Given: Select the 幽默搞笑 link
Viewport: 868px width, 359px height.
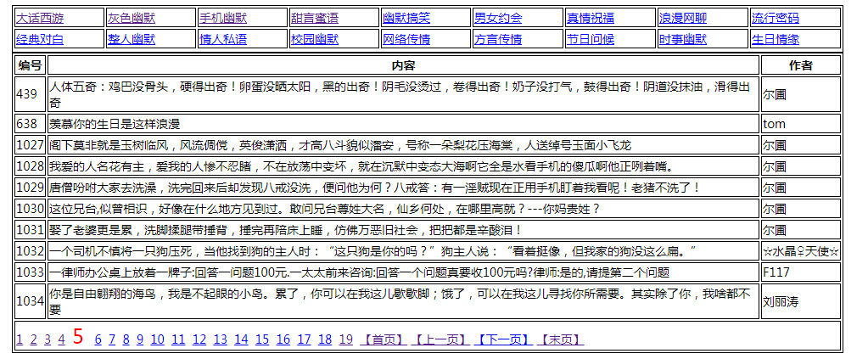Looking at the screenshot, I should [x=406, y=18].
